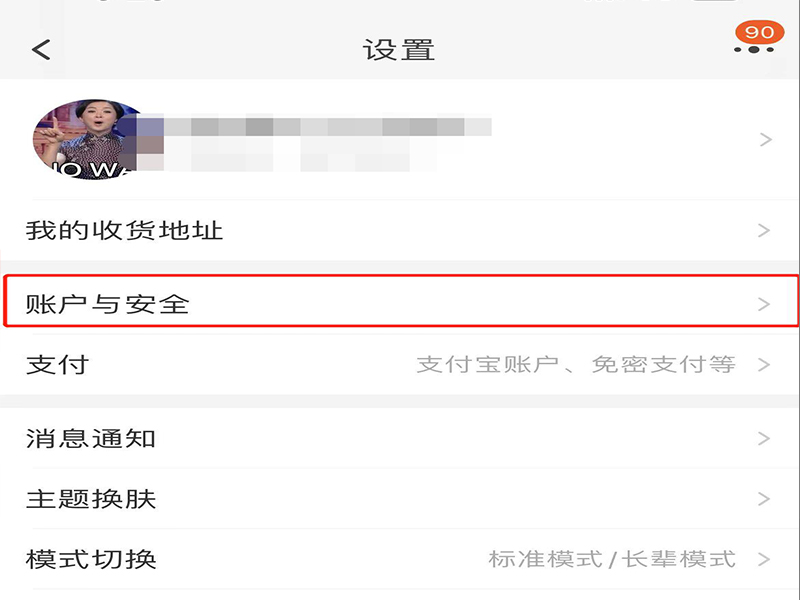Tap the chevron next to 我的收货地址

[x=764, y=231]
